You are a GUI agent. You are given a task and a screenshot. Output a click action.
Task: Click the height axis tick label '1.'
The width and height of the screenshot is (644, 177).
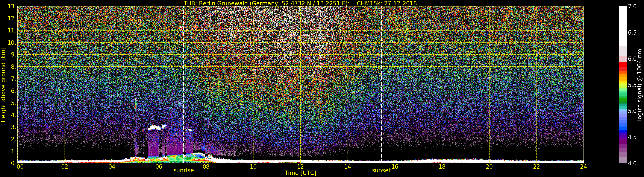pos(13,151)
